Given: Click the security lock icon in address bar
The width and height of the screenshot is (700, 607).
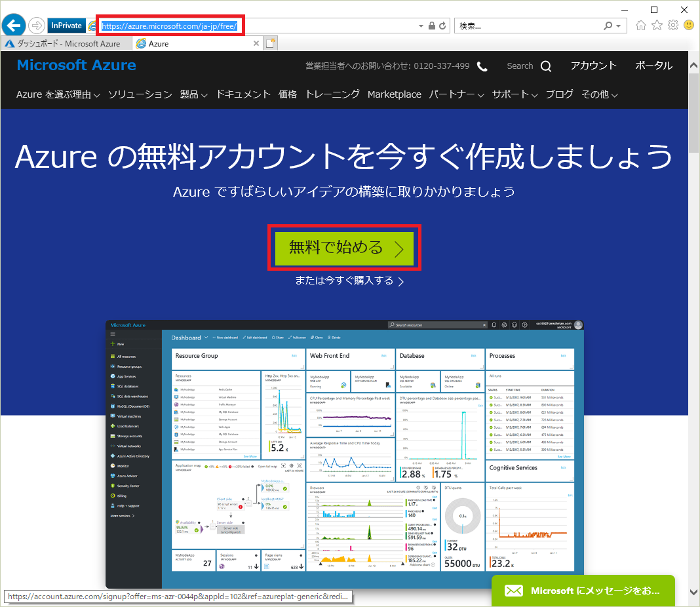Looking at the screenshot, I should pyautogui.click(x=432, y=26).
